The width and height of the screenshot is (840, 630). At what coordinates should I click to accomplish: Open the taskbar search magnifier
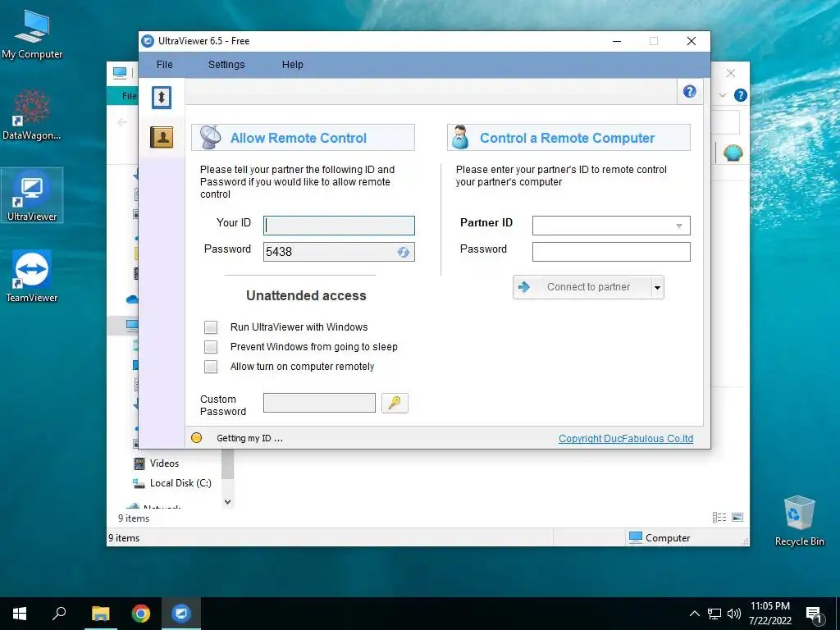59,614
